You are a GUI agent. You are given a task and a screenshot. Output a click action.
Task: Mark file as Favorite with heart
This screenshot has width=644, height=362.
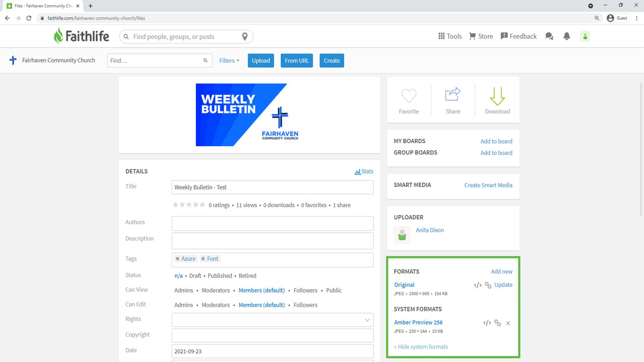point(409,101)
